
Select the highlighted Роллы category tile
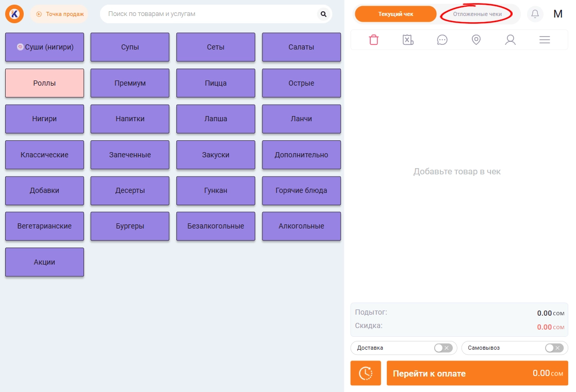point(44,83)
